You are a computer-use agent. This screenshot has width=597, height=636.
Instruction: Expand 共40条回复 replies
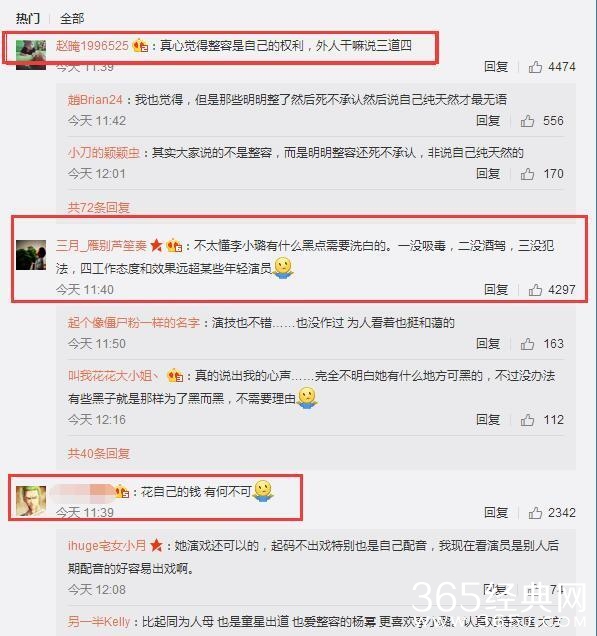[x=99, y=453]
